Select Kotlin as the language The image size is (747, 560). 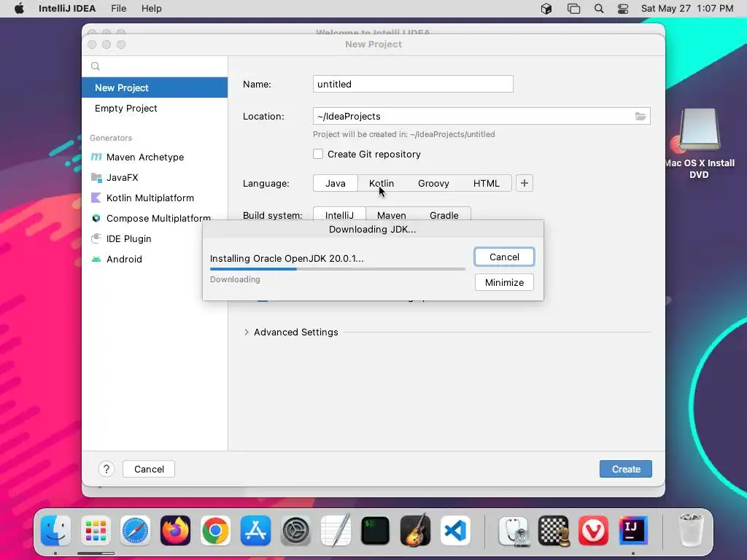[382, 183]
